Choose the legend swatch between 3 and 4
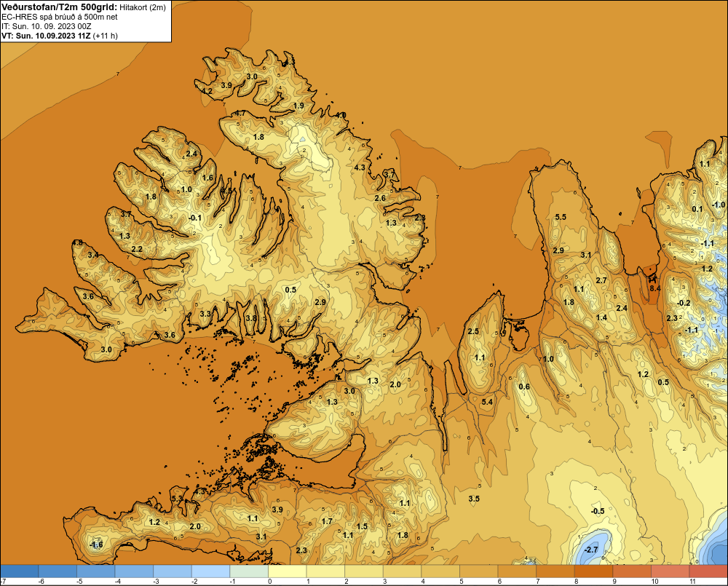The width and height of the screenshot is (728, 586). pos(402,571)
